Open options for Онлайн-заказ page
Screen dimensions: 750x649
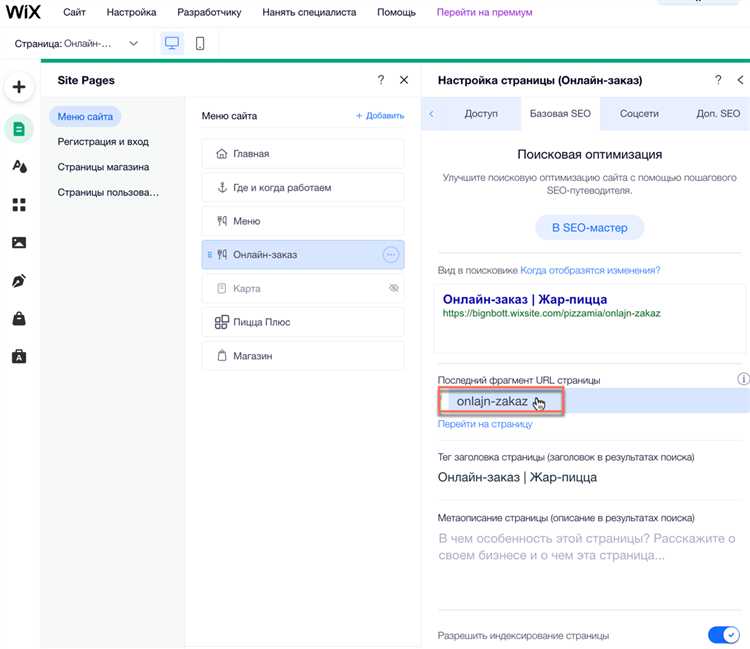pos(391,255)
